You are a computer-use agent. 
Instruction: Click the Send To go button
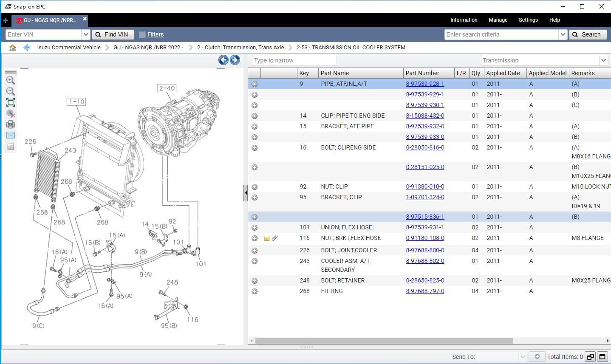[x=537, y=357]
